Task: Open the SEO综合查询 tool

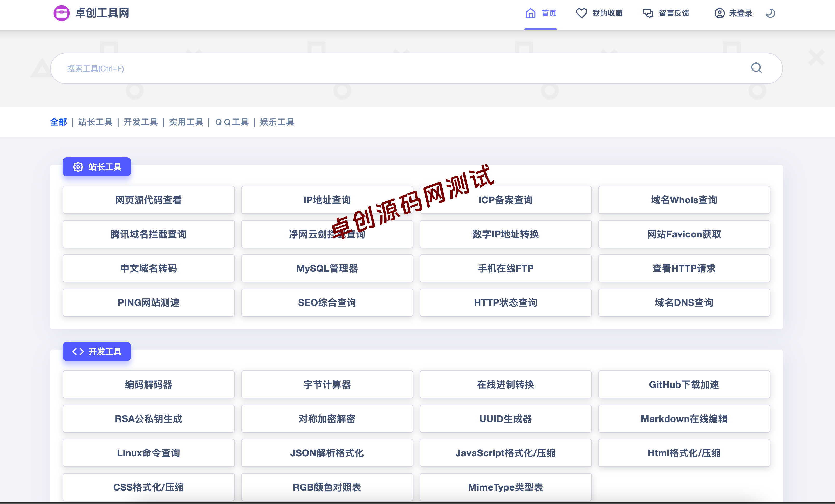Action: click(327, 302)
